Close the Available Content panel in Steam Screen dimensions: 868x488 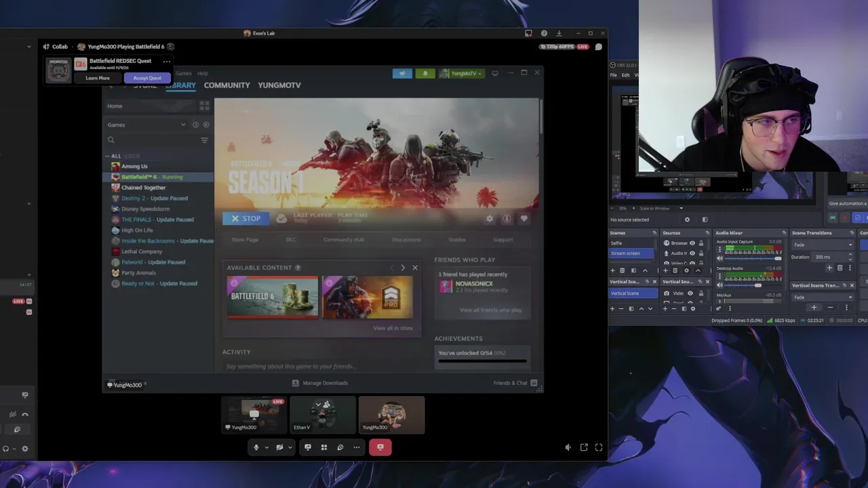click(x=415, y=268)
